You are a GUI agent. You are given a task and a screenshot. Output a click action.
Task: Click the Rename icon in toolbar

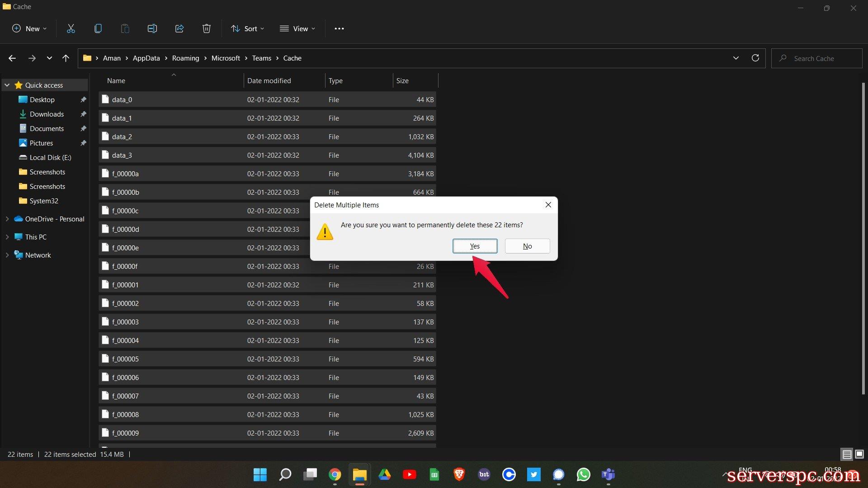(152, 28)
